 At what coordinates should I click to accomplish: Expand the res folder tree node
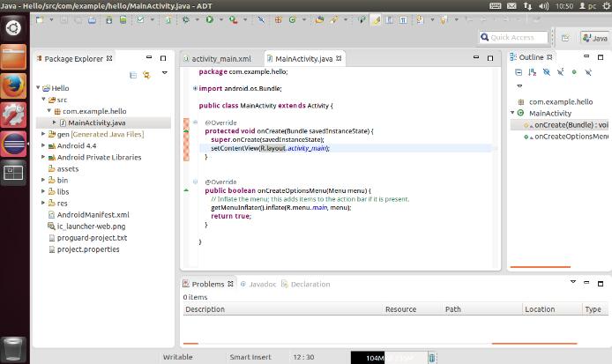click(x=44, y=203)
